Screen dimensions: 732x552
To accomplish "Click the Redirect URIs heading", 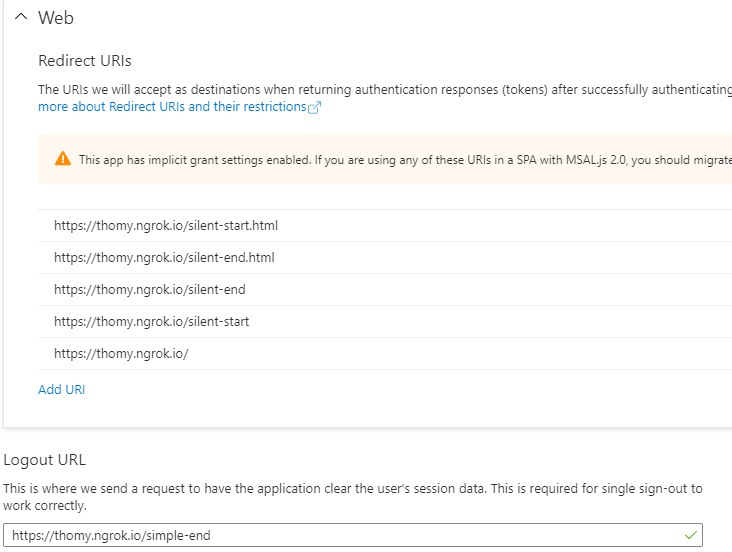I will (x=85, y=61).
